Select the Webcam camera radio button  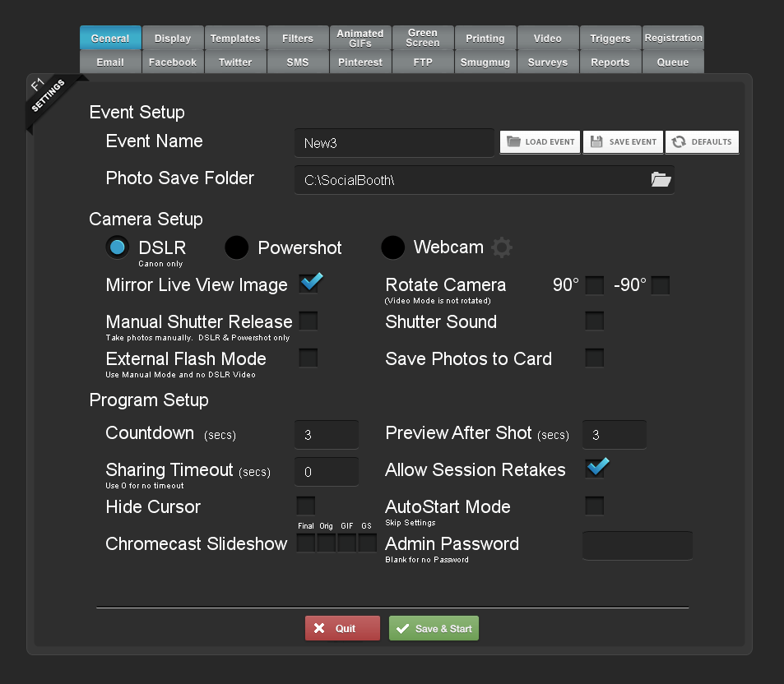tap(393, 247)
